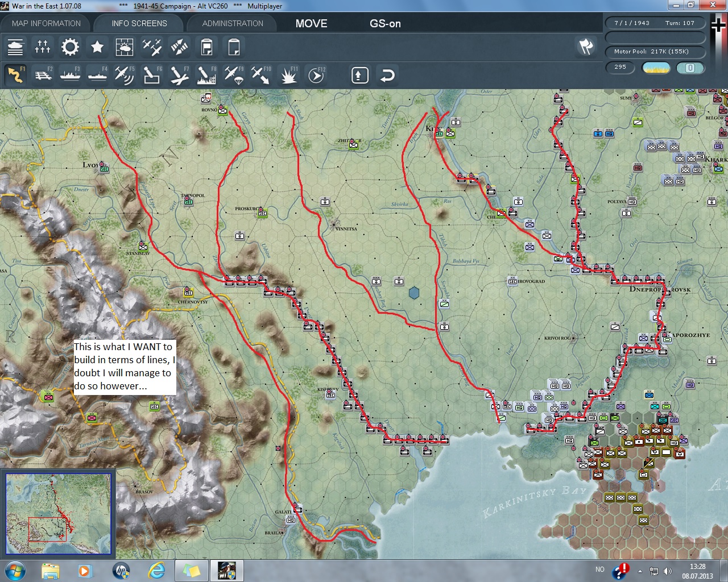
Task: Click the undo move arrow button
Action: click(x=387, y=75)
